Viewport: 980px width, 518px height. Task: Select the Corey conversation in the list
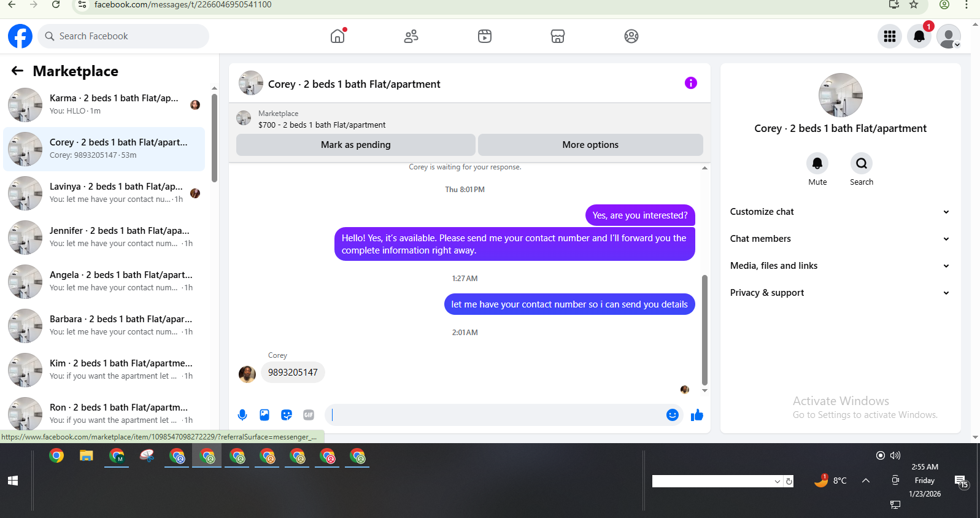[x=104, y=149]
